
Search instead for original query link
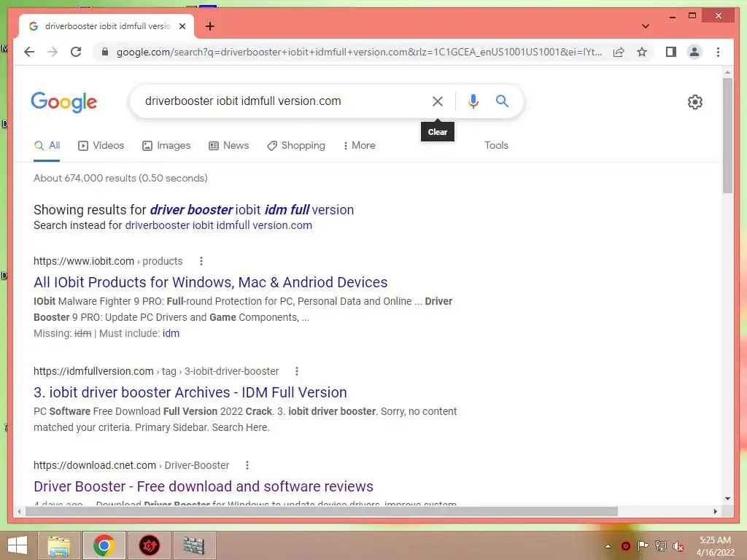[x=218, y=225]
